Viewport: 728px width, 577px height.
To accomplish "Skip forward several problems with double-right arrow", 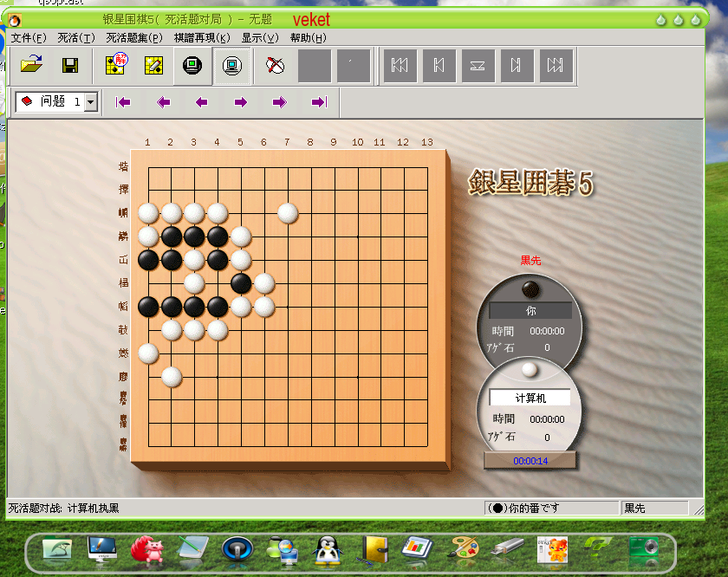I will point(279,102).
